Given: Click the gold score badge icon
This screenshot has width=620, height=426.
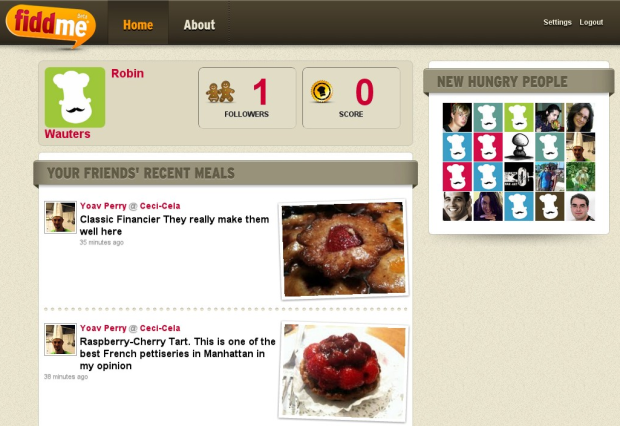Looking at the screenshot, I should (x=321, y=91).
